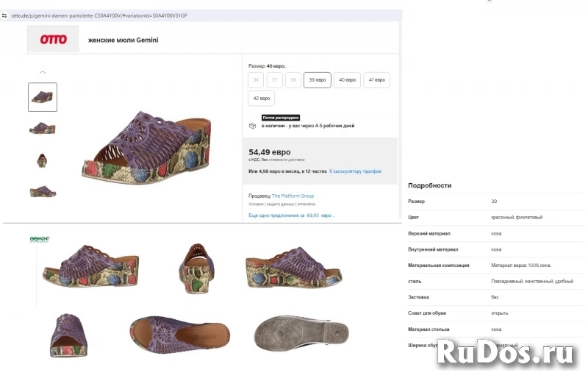Open the first shoe side-view thumbnail

pos(43,97)
